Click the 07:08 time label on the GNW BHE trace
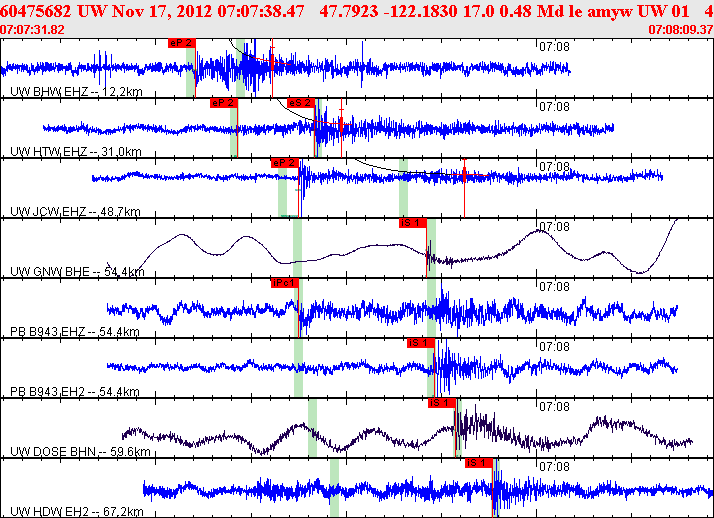This screenshot has width=714, height=518. point(554,227)
